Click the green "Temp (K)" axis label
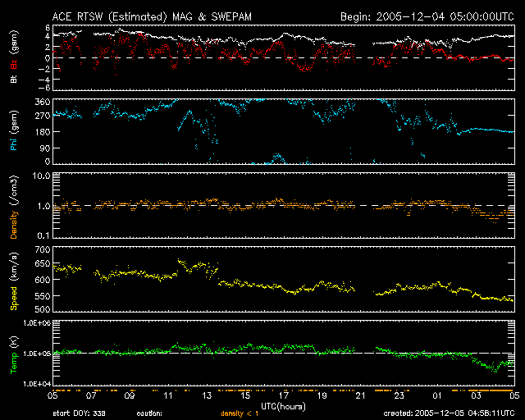The image size is (525, 420). (14, 354)
